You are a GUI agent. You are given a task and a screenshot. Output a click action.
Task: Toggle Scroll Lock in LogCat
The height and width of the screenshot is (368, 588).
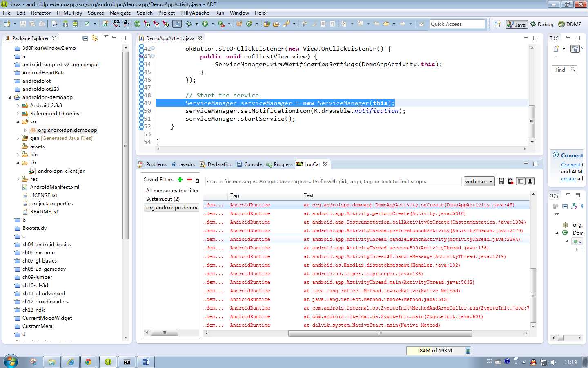click(x=530, y=181)
